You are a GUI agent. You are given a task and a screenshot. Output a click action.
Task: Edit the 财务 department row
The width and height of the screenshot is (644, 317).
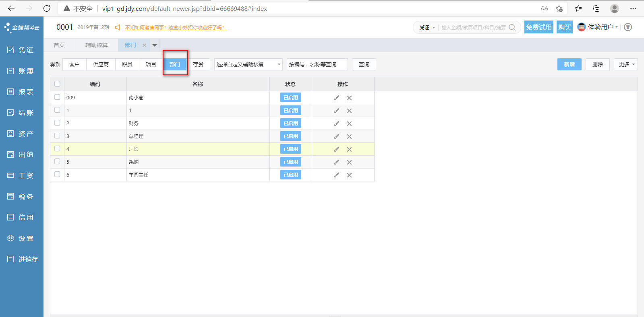pyautogui.click(x=337, y=124)
